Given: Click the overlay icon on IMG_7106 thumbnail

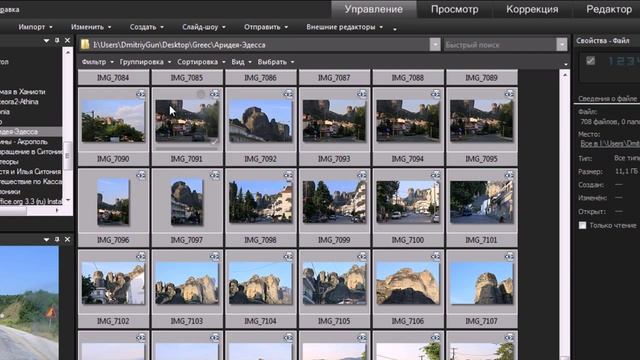Looking at the screenshot, I should coord(436,257).
